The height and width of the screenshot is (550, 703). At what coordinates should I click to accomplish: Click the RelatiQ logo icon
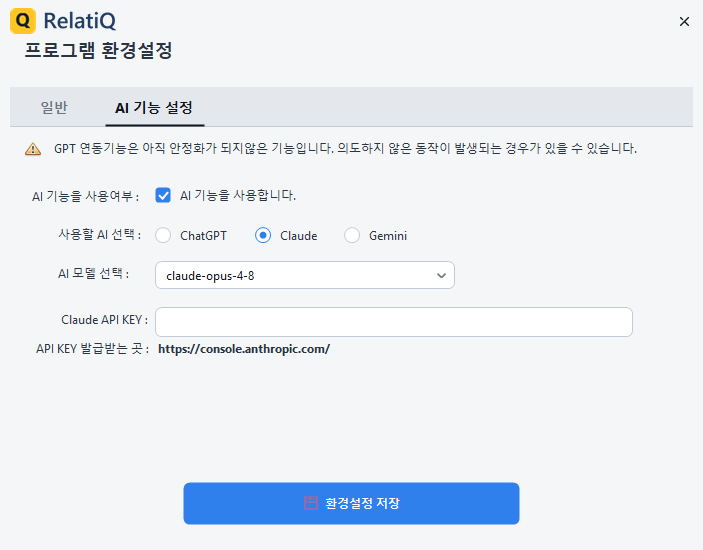pyautogui.click(x=23, y=21)
